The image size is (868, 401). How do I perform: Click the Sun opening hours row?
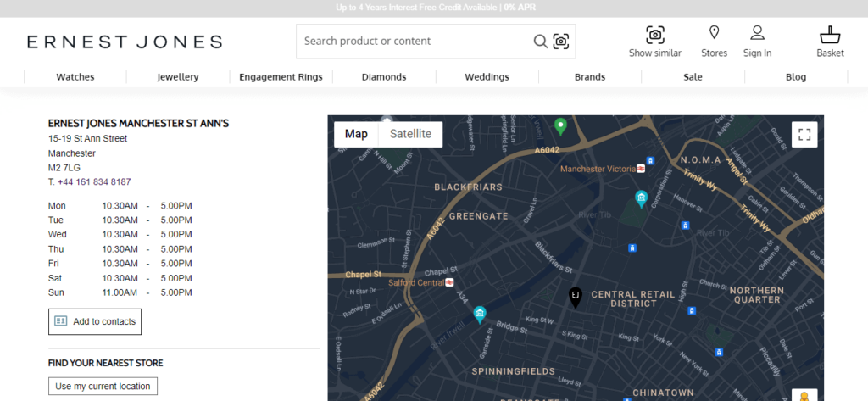click(x=120, y=292)
